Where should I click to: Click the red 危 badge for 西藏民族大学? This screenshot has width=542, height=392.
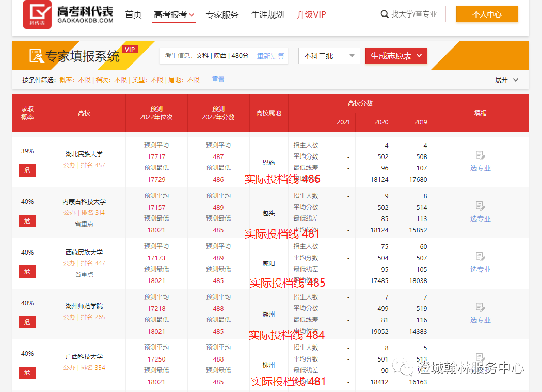click(27, 272)
